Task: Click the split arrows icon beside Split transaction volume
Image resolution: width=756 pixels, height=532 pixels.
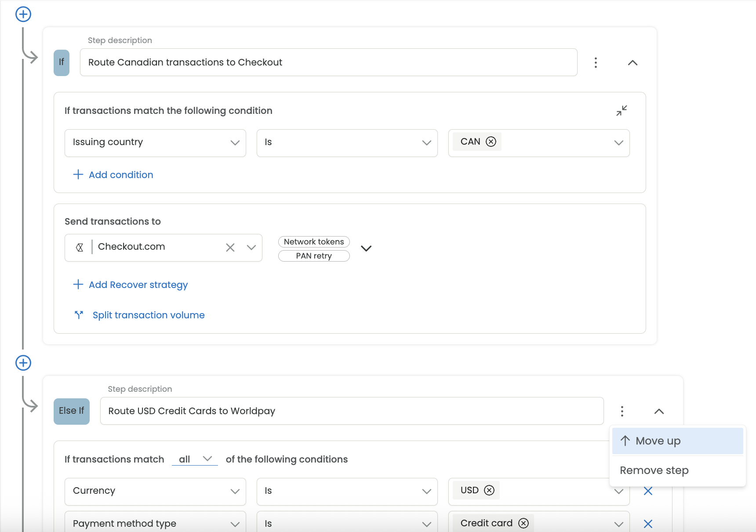Action: click(79, 315)
